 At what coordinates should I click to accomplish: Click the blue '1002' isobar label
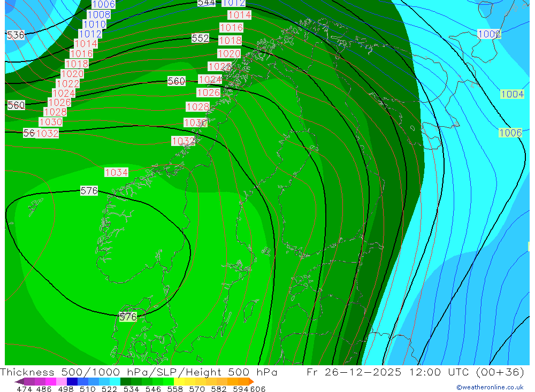pos(489,34)
